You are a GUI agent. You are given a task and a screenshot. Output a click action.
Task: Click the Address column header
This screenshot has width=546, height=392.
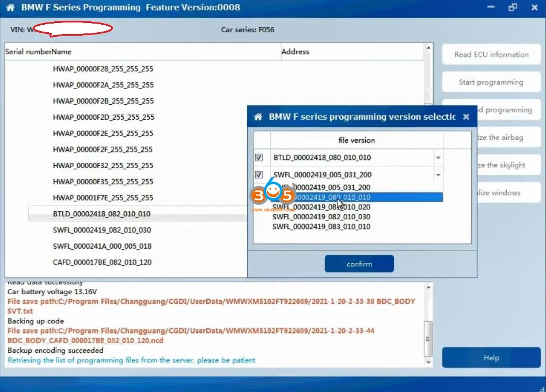click(x=352, y=52)
